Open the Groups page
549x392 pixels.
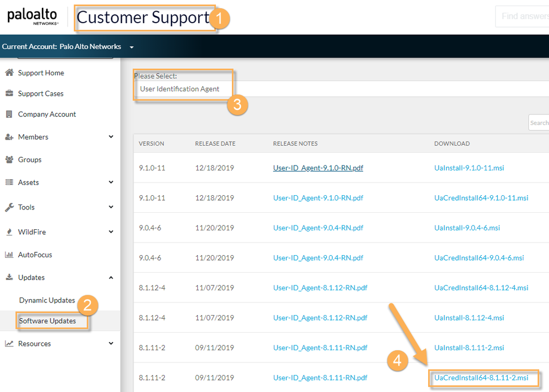click(30, 160)
